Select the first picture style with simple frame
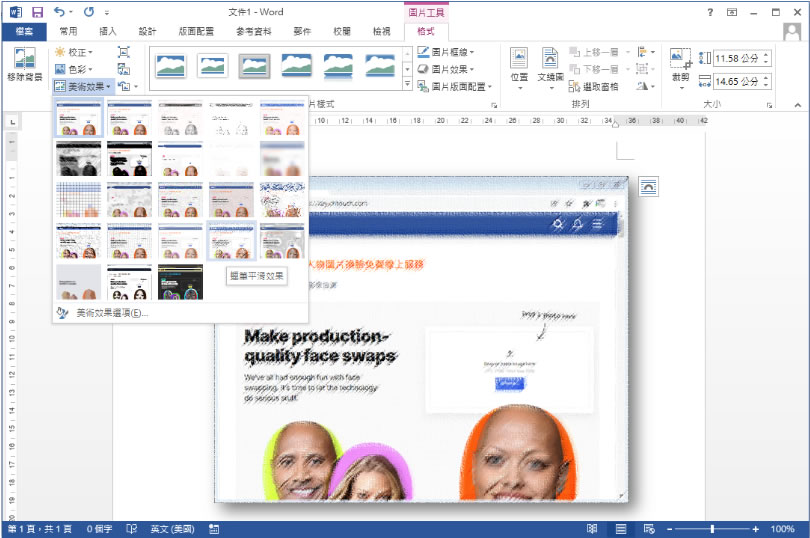This screenshot has height=538, width=810. coord(170,66)
